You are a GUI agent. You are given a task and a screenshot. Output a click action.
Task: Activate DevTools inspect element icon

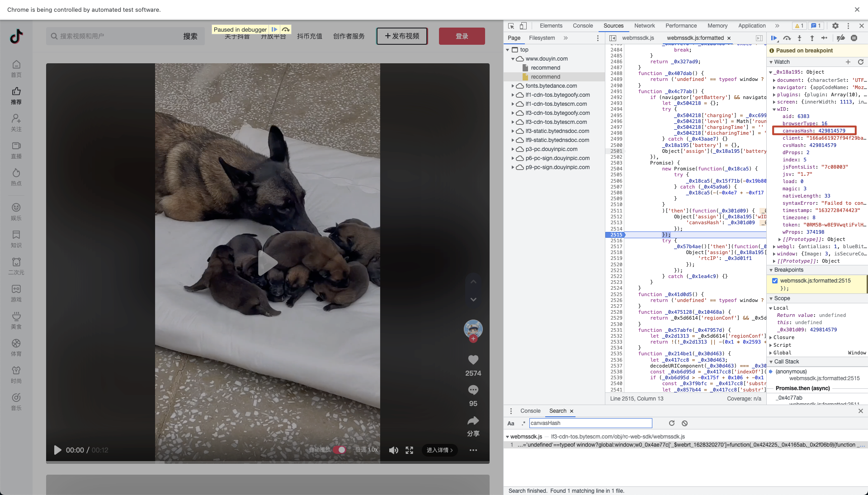coord(511,26)
